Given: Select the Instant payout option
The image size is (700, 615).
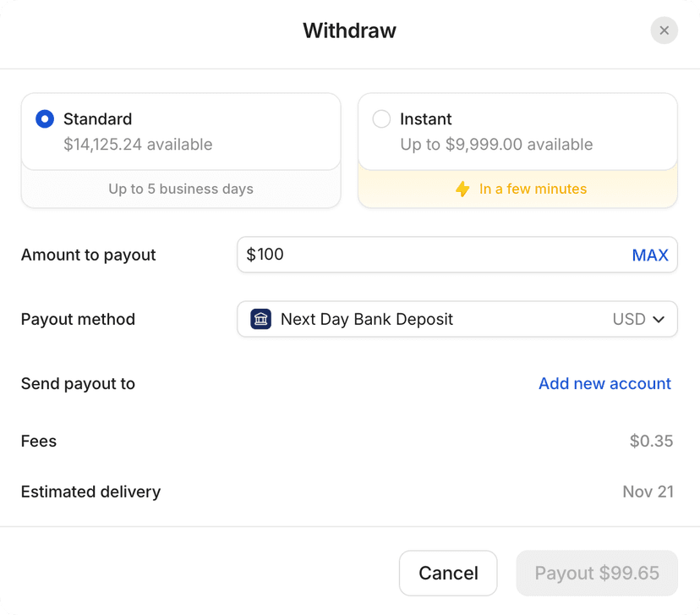Looking at the screenshot, I should [x=517, y=131].
